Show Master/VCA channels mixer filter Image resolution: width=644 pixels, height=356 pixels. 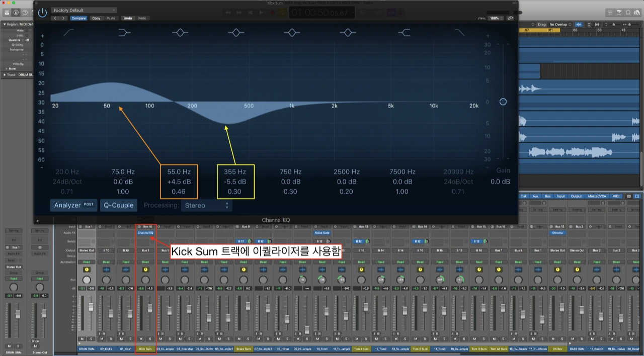tap(597, 196)
